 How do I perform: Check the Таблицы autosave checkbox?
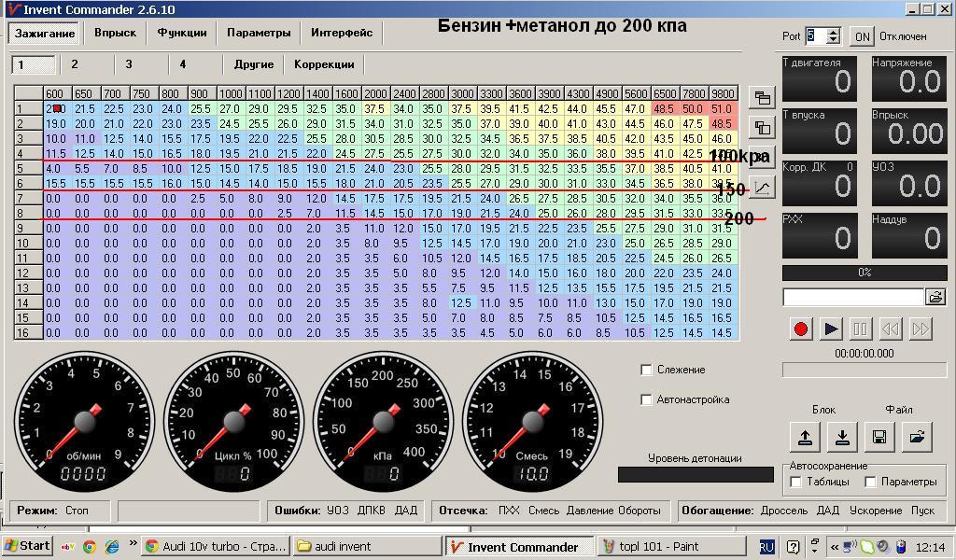(x=795, y=482)
